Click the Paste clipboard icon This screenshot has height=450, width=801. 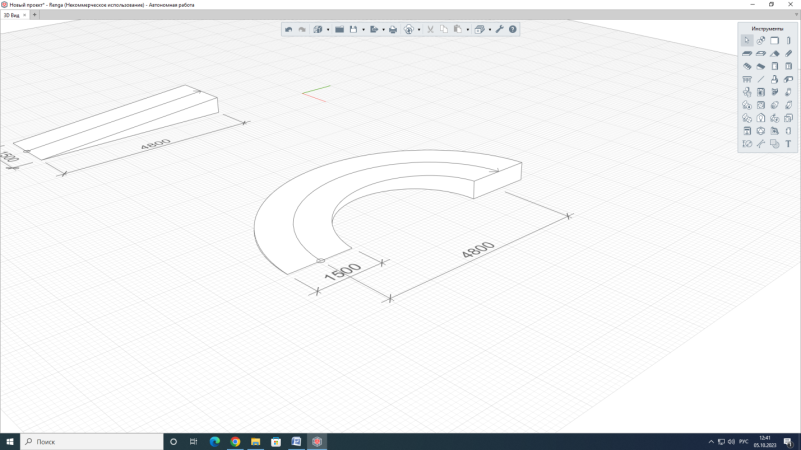click(458, 30)
